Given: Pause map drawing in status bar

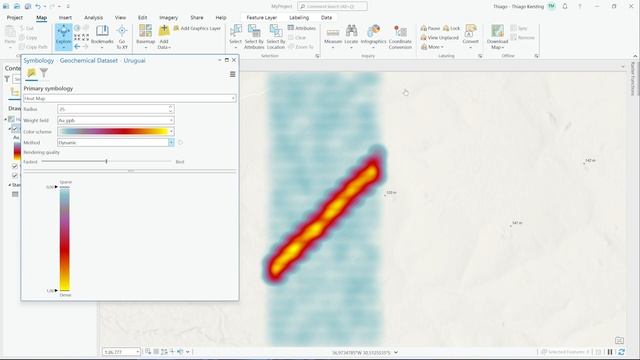Looking at the screenshot, I should click(x=610, y=352).
